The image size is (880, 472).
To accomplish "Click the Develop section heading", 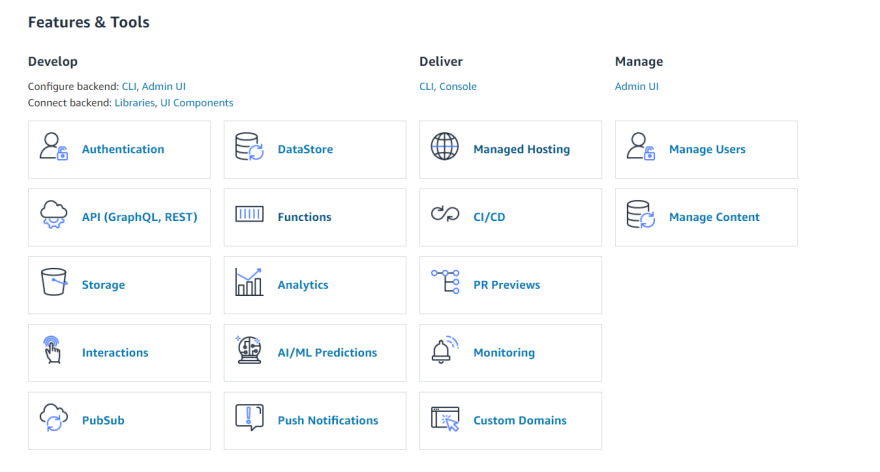I will (x=53, y=62).
